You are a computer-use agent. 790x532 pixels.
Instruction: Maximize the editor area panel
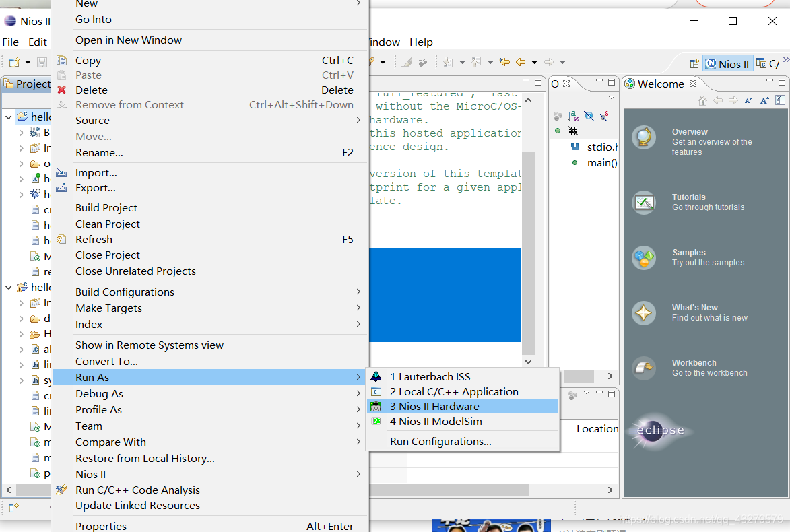538,81
